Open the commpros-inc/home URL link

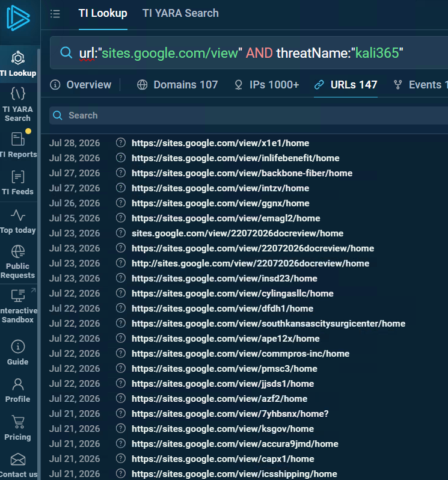[241, 354]
